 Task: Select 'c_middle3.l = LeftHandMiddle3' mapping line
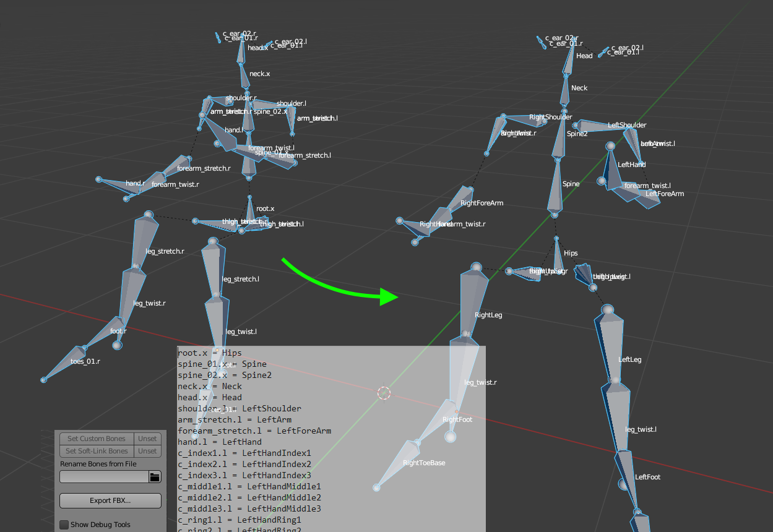coord(249,508)
